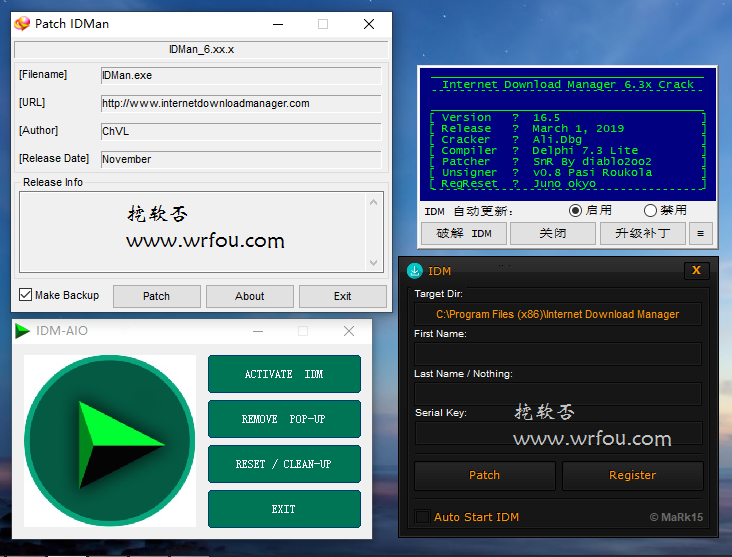The width and height of the screenshot is (732, 557).
Task: Close the IDM-AIO window
Action: [349, 331]
